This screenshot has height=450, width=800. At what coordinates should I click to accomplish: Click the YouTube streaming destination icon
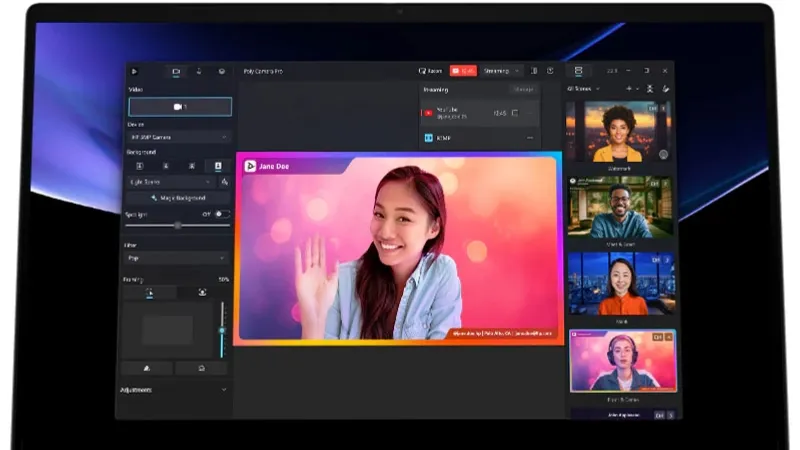tap(429, 113)
